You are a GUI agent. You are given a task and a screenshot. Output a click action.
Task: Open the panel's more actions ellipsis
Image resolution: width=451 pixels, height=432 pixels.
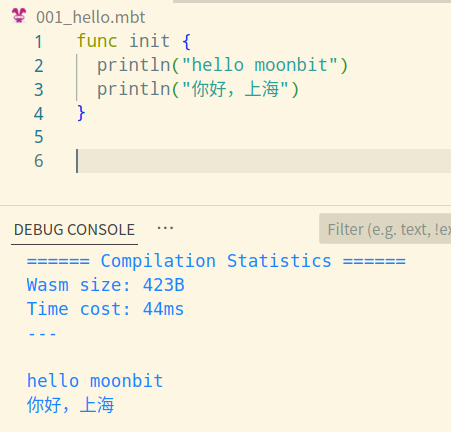click(x=165, y=228)
